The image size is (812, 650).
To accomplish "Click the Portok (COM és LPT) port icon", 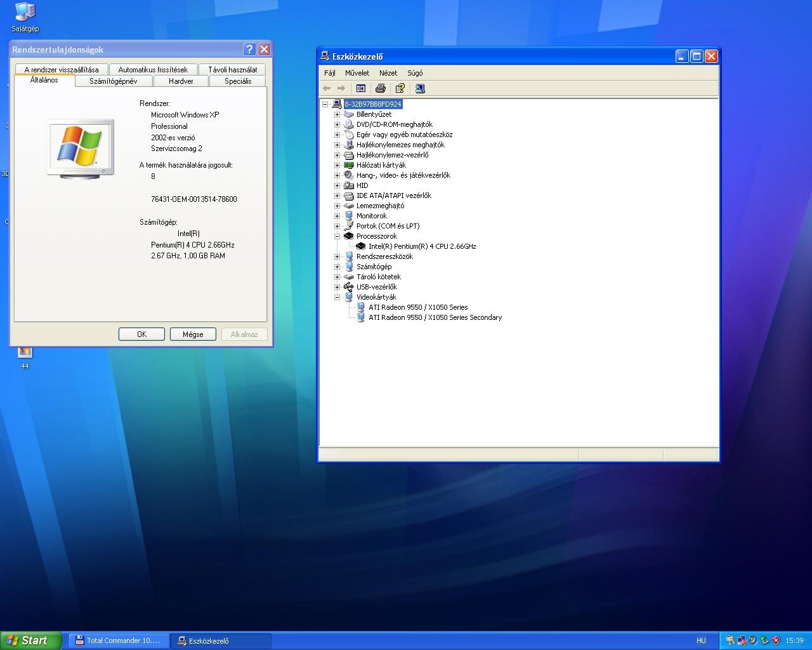I will click(x=348, y=226).
